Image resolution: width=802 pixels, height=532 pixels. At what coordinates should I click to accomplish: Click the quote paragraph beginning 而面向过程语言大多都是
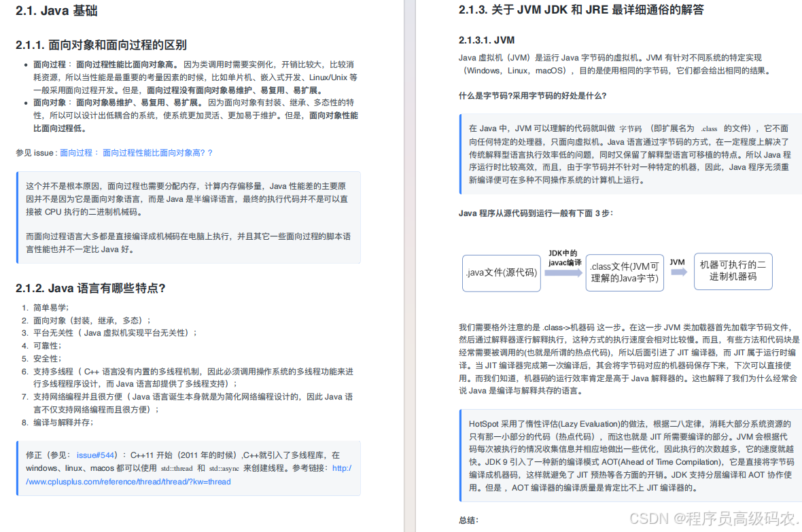(188, 243)
